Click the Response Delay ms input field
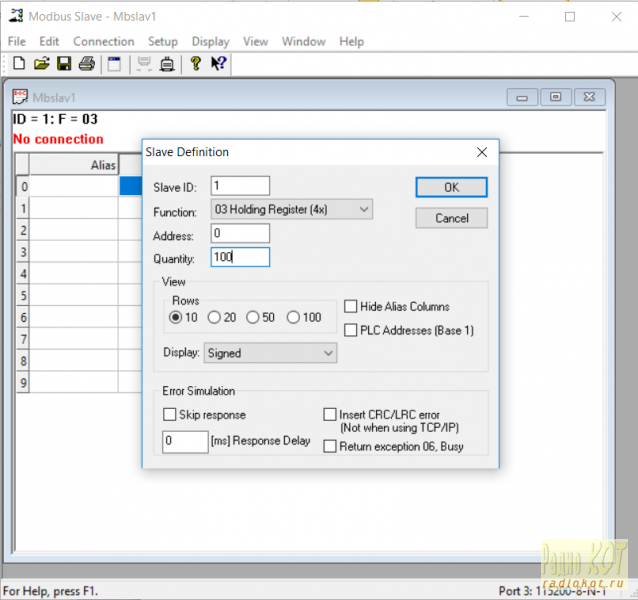Viewport: 638px width, 600px height. (185, 441)
